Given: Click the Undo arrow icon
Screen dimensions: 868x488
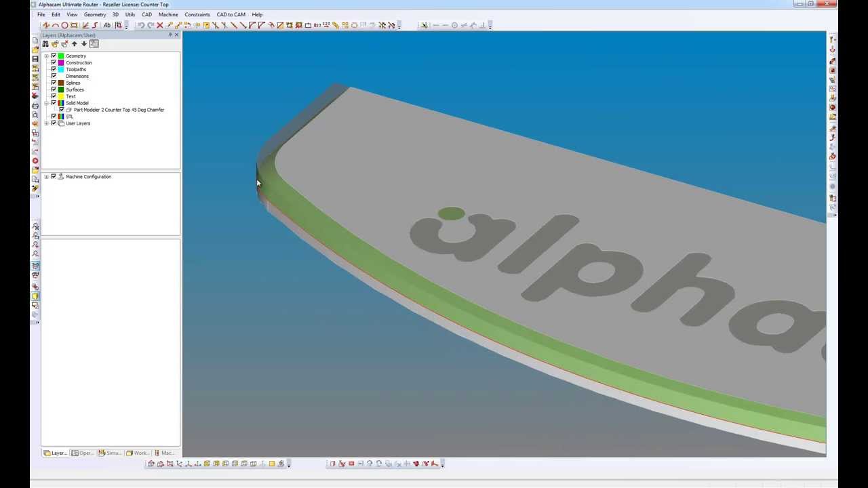Looking at the screenshot, I should coord(141,25).
